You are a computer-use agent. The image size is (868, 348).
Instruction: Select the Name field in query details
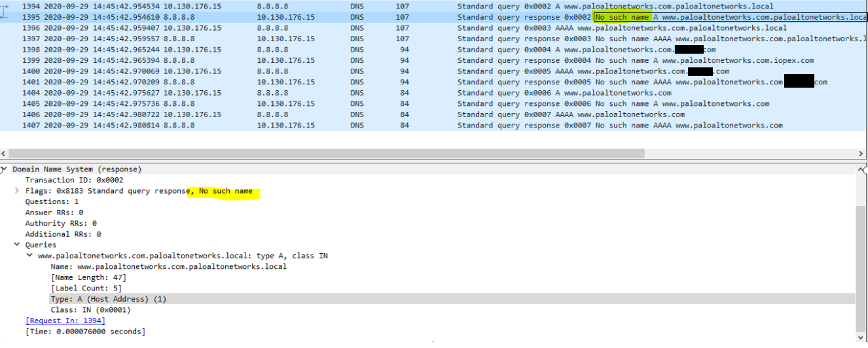(168, 266)
